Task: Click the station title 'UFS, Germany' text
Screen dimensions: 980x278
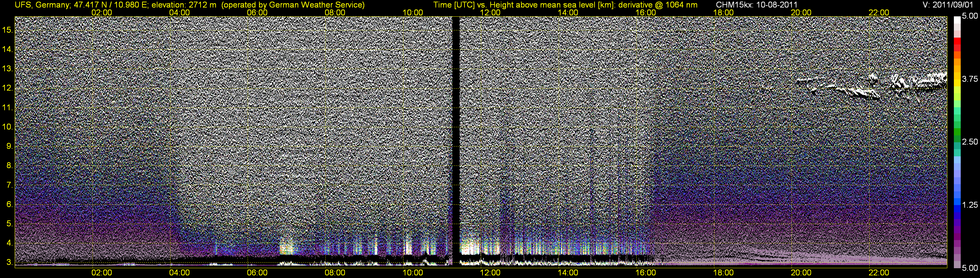Action: (42, 5)
